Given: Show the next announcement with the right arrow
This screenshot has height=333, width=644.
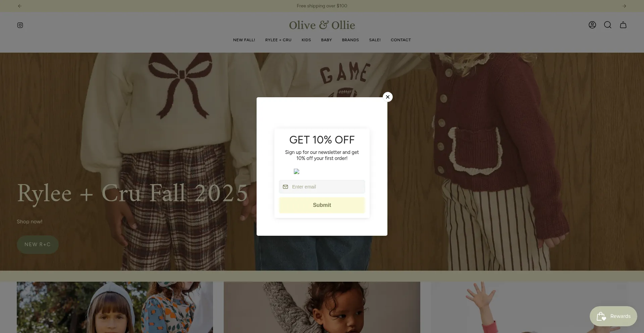Looking at the screenshot, I should coord(624,6).
